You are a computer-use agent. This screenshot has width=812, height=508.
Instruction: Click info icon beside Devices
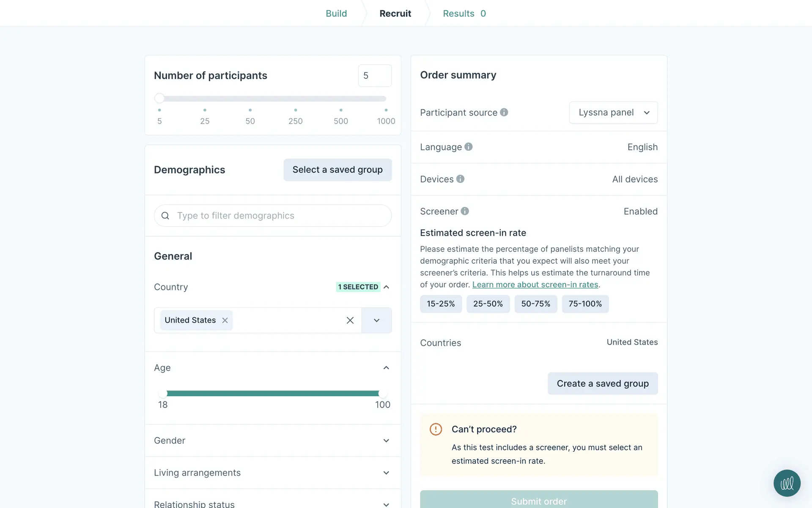tap(460, 179)
